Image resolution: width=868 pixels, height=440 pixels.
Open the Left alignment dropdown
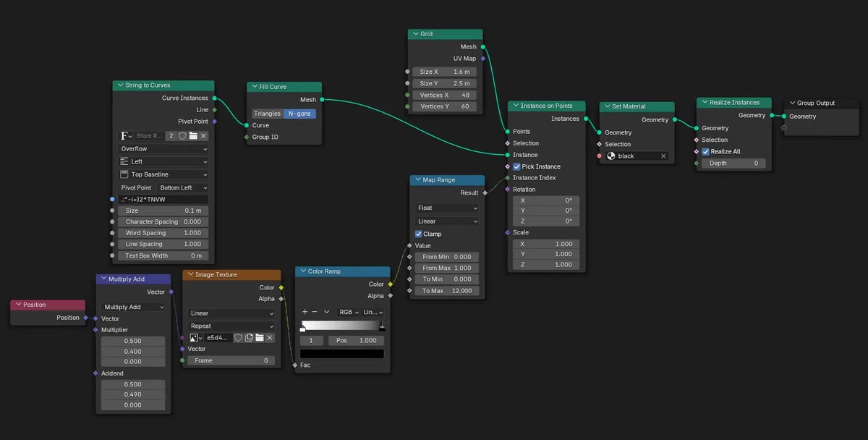coord(163,162)
